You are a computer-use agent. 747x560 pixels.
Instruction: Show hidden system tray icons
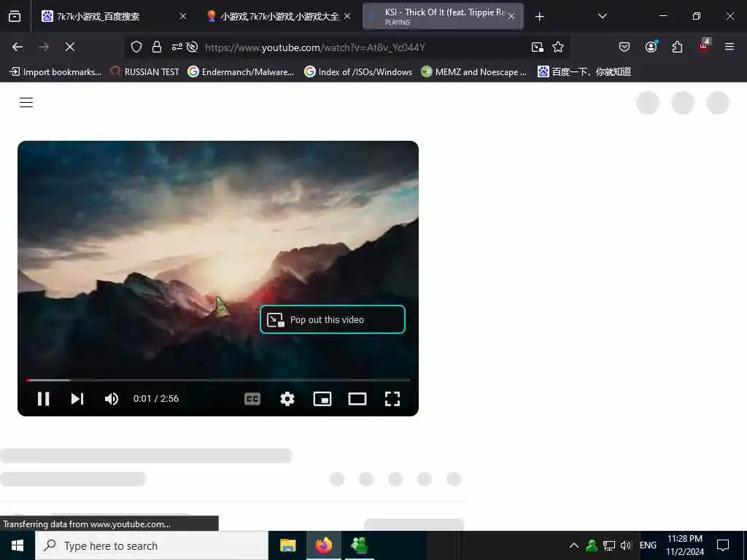574,545
